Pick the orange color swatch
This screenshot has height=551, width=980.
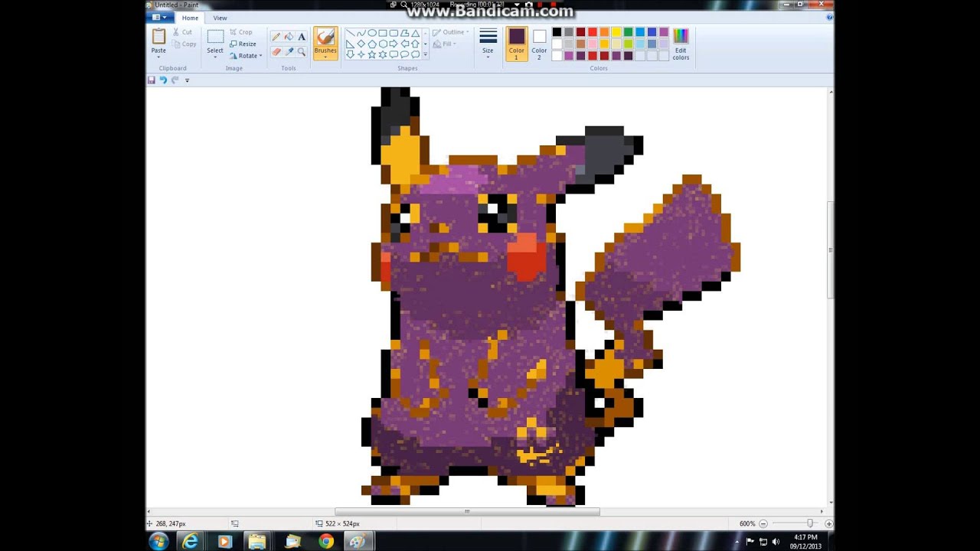coord(604,32)
